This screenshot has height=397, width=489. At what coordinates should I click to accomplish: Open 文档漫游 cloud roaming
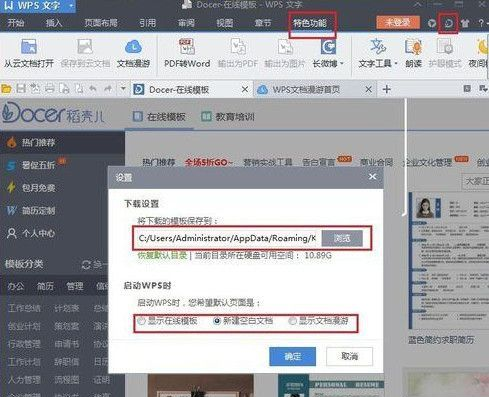pos(133,53)
